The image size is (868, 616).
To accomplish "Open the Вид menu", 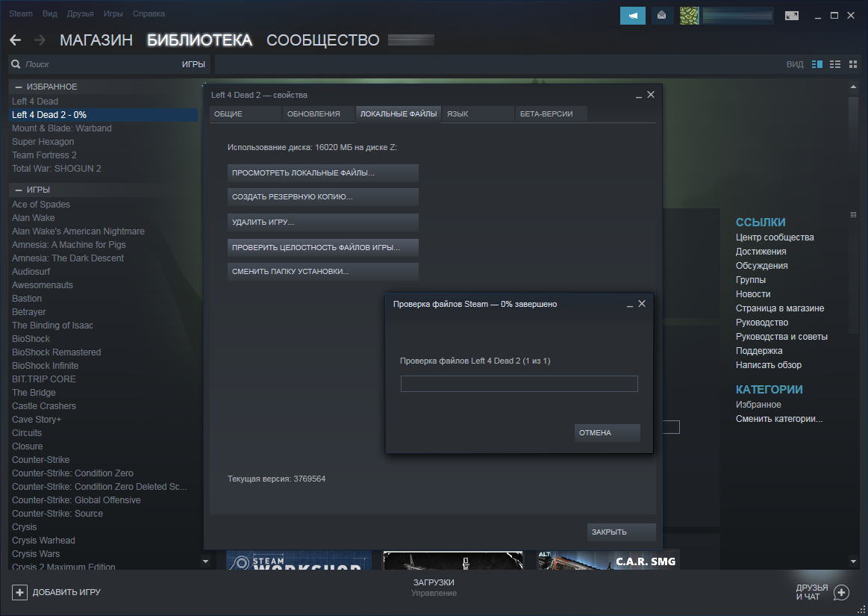I will 50,13.
